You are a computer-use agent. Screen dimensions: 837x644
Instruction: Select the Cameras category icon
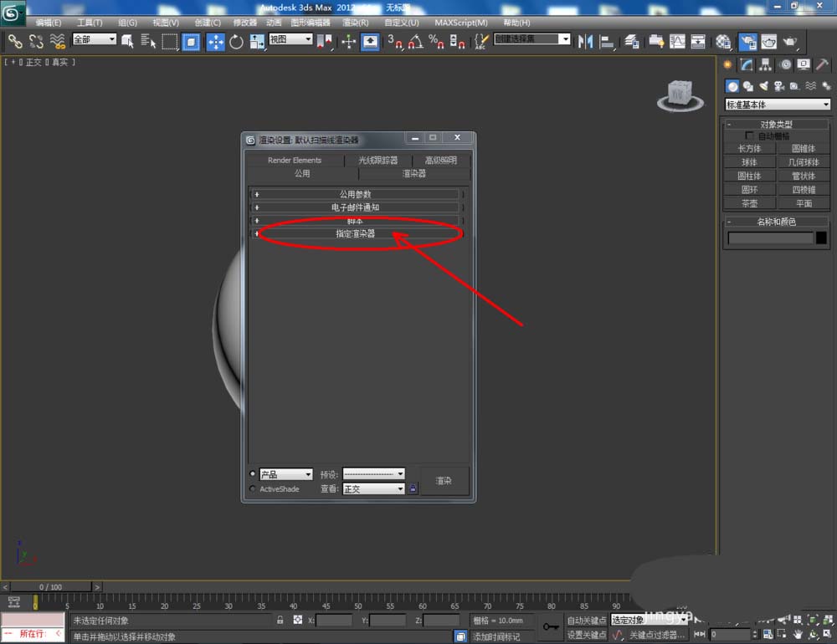coord(779,86)
